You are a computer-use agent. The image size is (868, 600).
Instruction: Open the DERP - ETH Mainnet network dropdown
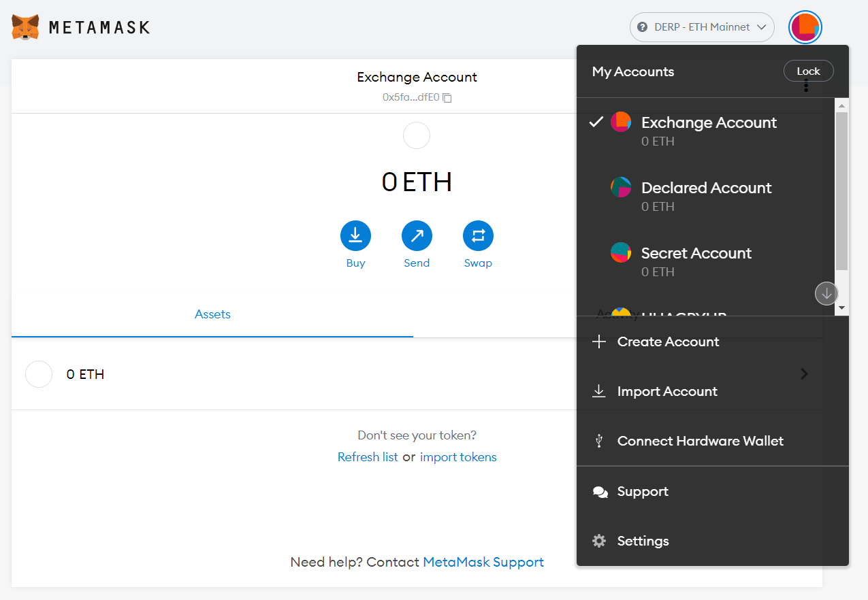point(702,27)
